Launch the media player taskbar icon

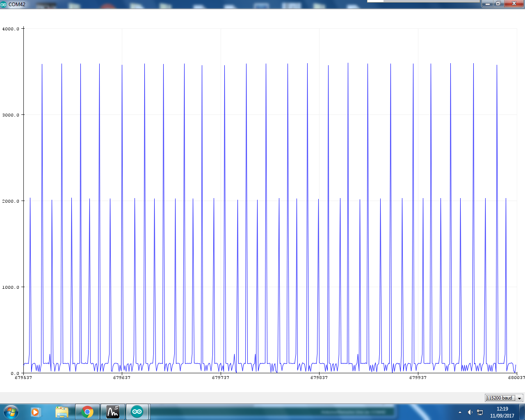point(36,412)
